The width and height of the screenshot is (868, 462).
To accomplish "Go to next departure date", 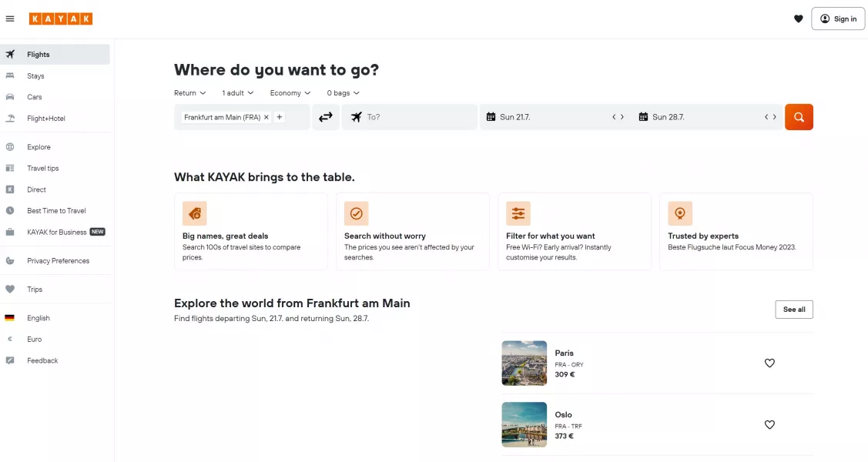I will point(622,117).
